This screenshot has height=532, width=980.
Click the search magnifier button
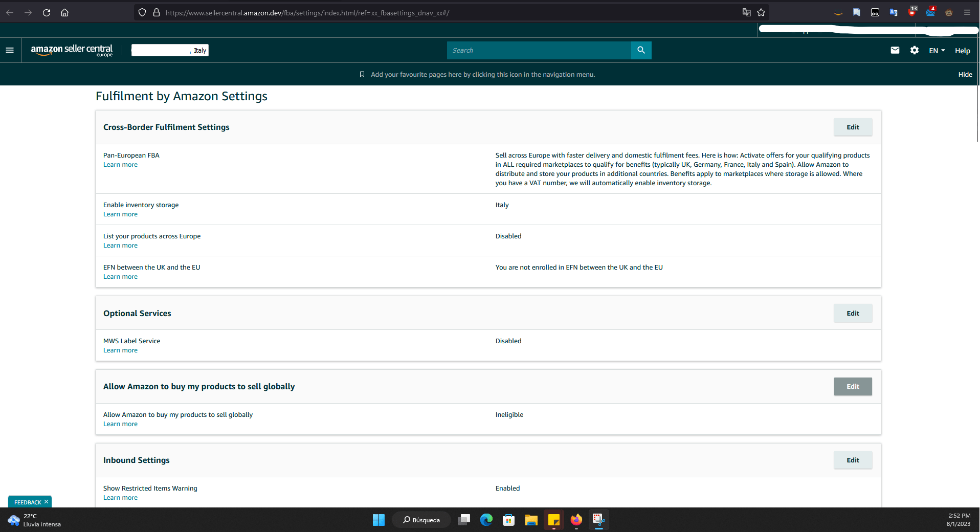click(x=641, y=50)
